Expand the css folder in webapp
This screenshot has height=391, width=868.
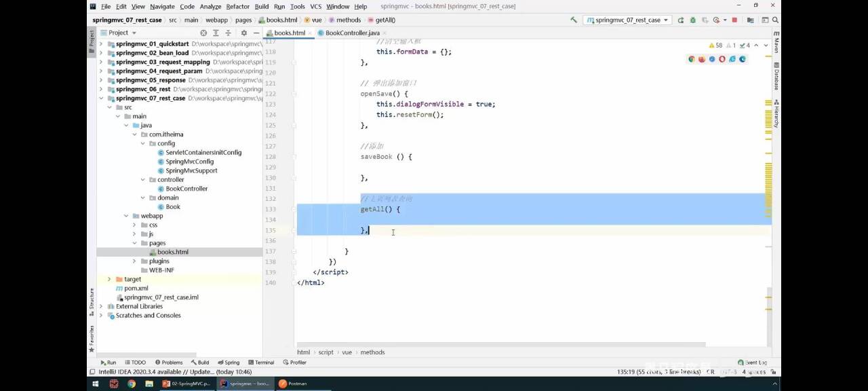(x=134, y=225)
